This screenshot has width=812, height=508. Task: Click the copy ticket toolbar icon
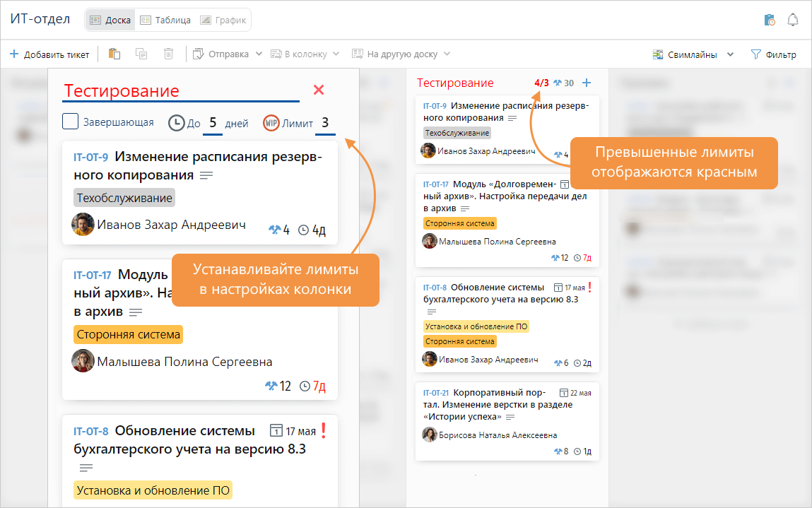point(141,54)
